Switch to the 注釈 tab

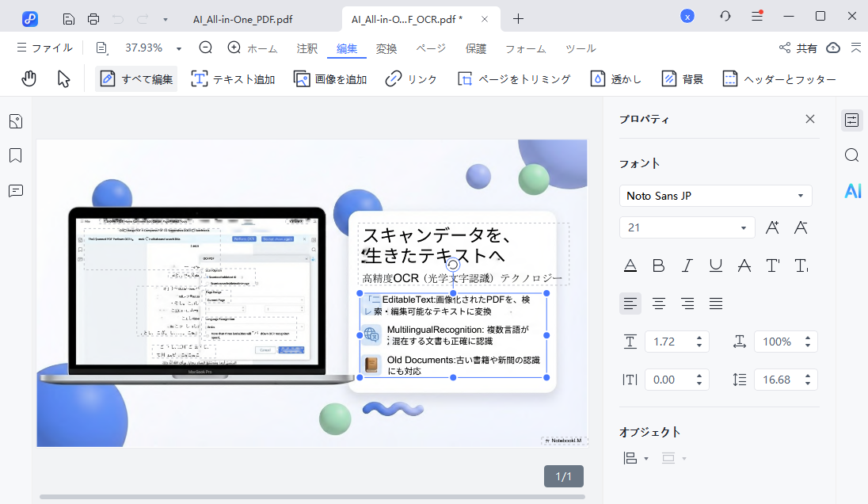pos(306,48)
